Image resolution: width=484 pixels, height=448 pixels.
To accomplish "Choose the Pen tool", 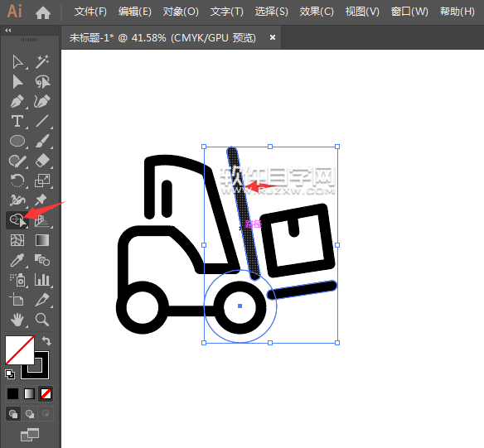I will [x=17, y=102].
